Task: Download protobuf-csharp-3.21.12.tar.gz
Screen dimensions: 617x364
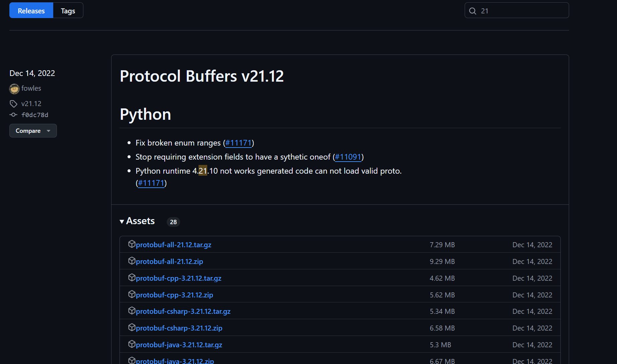Action: click(183, 311)
